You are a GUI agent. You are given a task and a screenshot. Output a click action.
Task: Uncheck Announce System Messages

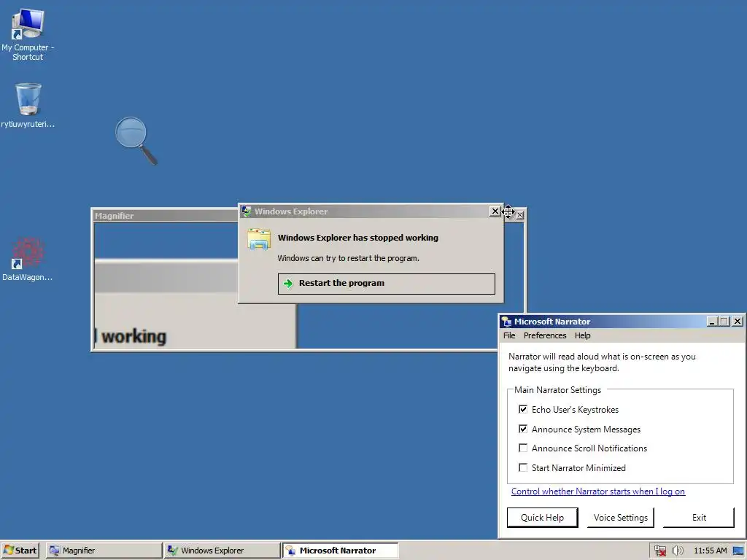pyautogui.click(x=523, y=429)
